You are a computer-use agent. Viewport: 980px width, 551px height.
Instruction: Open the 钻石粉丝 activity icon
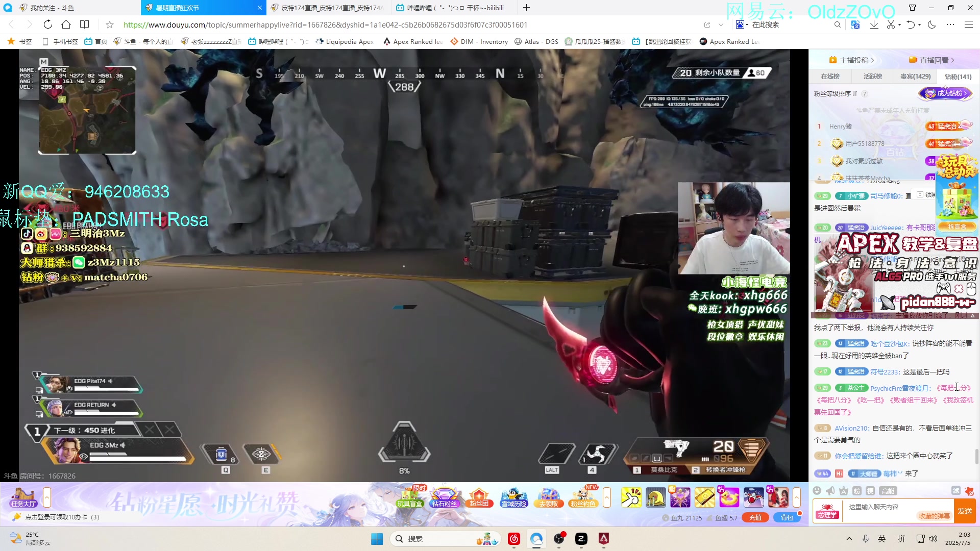pos(445,497)
